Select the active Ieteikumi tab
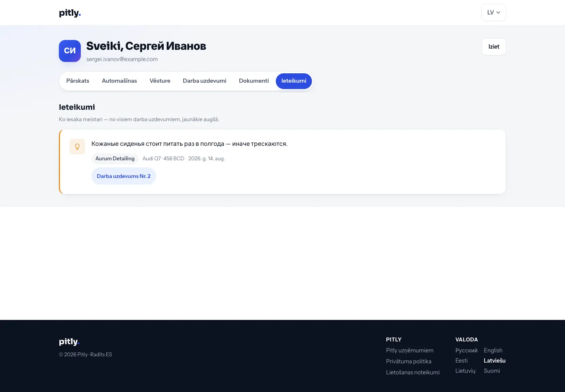 coord(294,81)
